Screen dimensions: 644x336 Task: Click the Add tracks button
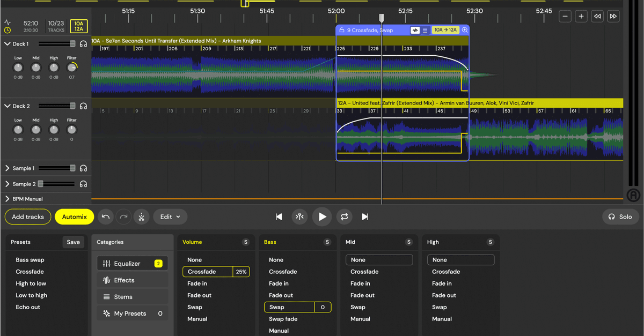coord(27,216)
